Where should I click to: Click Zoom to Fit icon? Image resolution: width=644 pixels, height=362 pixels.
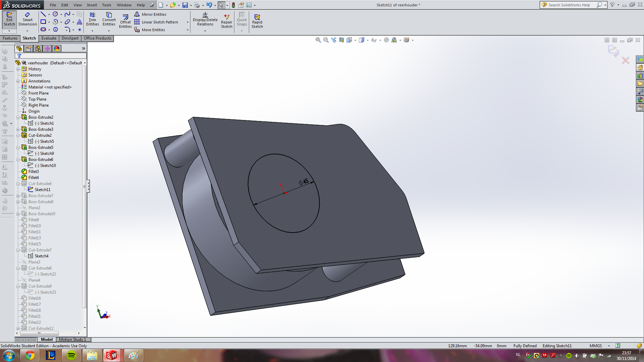point(318,40)
